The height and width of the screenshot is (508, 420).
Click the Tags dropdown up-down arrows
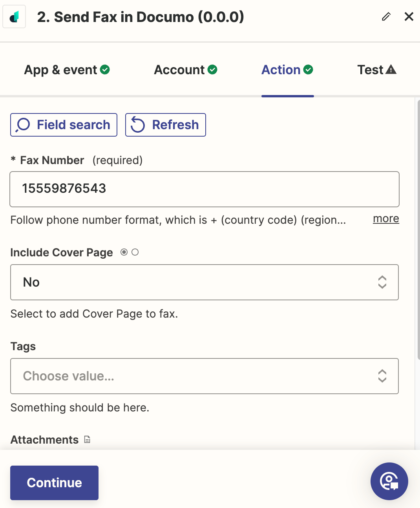pyautogui.click(x=382, y=376)
